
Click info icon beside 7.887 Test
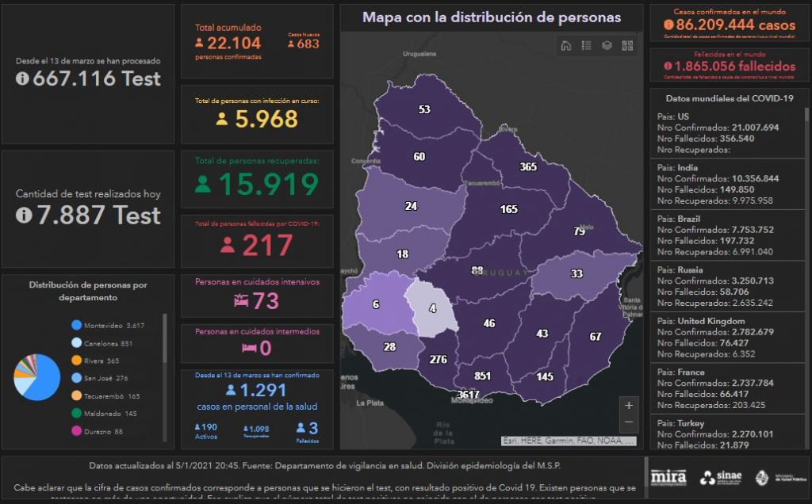click(24, 215)
